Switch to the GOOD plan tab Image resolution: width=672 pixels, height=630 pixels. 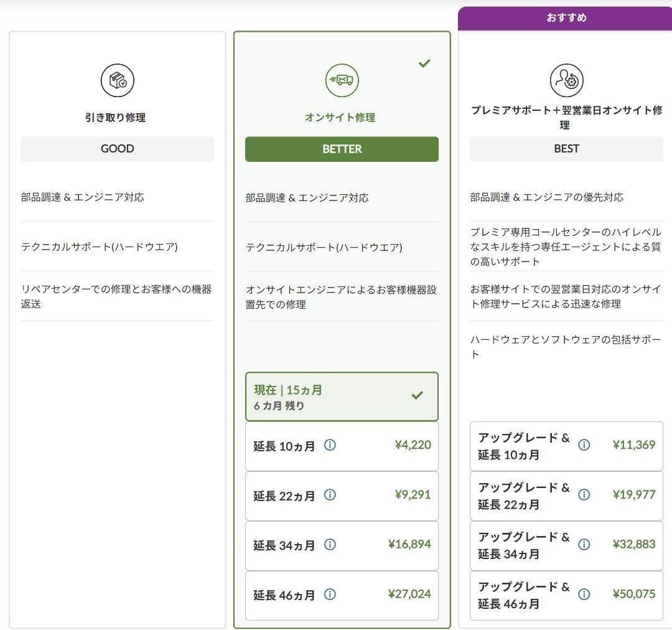coord(117,149)
